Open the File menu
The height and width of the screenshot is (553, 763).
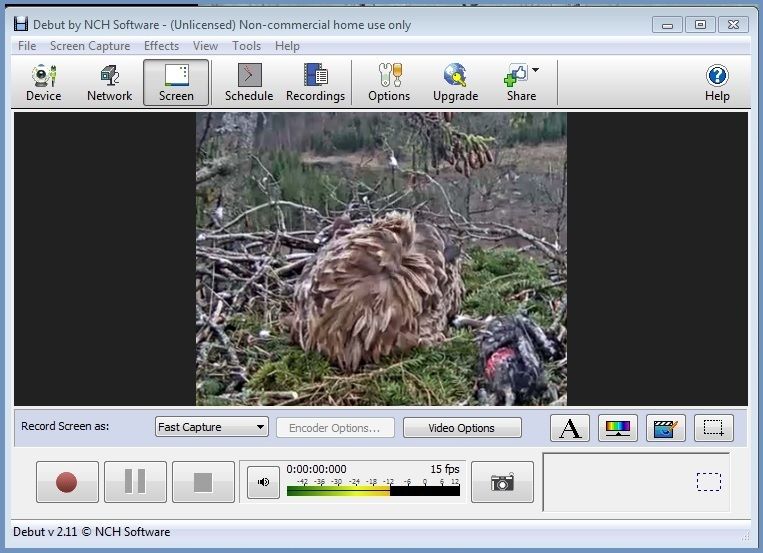click(x=27, y=46)
